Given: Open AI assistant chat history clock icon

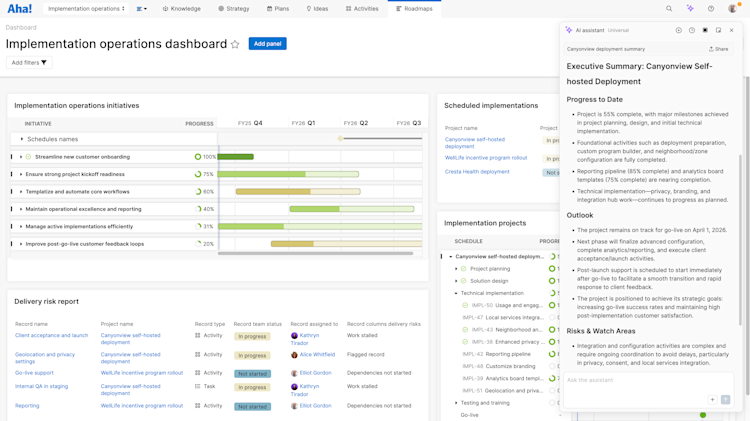Looking at the screenshot, I should 692,30.
